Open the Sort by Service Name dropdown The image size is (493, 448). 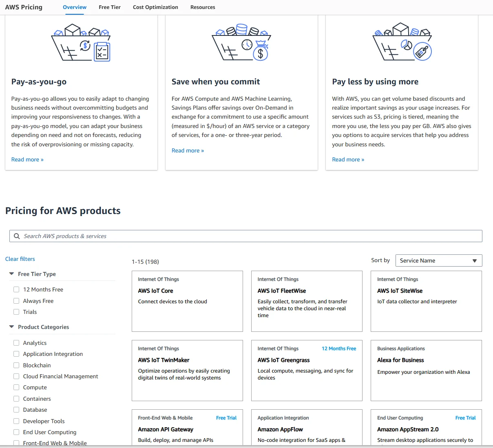tap(439, 260)
